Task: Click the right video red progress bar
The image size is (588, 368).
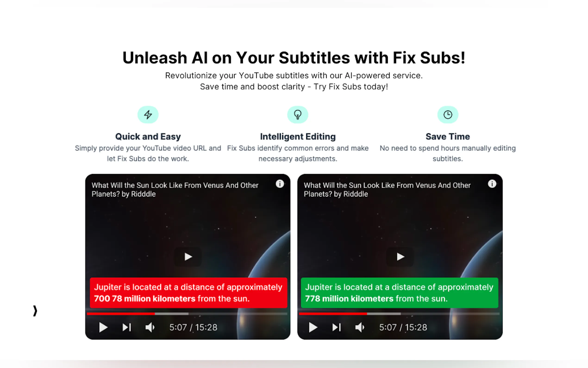Action: click(333, 314)
